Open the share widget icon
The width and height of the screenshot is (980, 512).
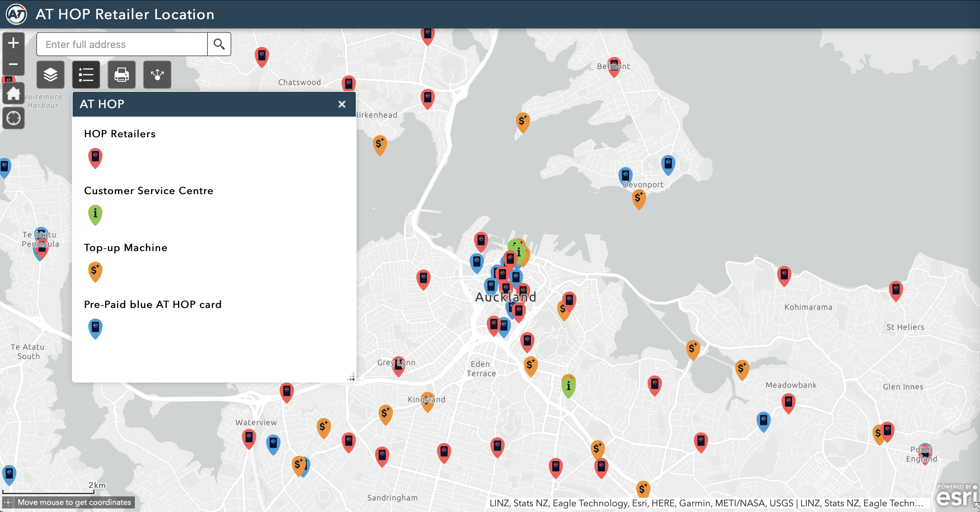tap(157, 75)
